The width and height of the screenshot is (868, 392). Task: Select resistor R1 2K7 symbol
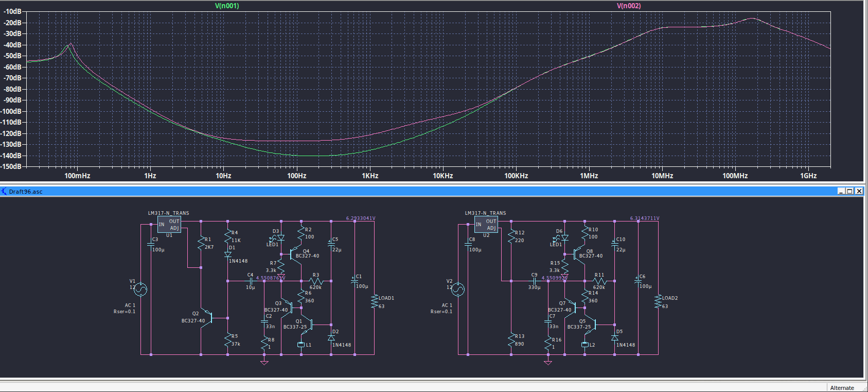coord(201,243)
